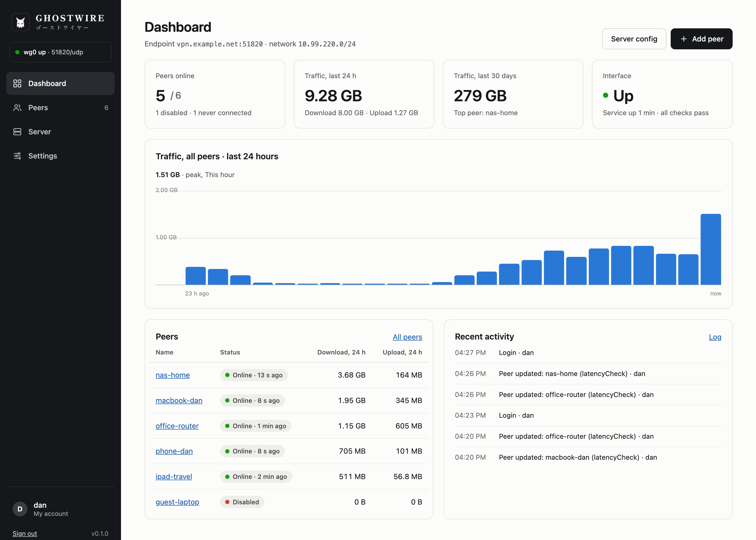This screenshot has height=540, width=756.
Task: Click the '1.51 GB' peak label
Action: [168, 175]
